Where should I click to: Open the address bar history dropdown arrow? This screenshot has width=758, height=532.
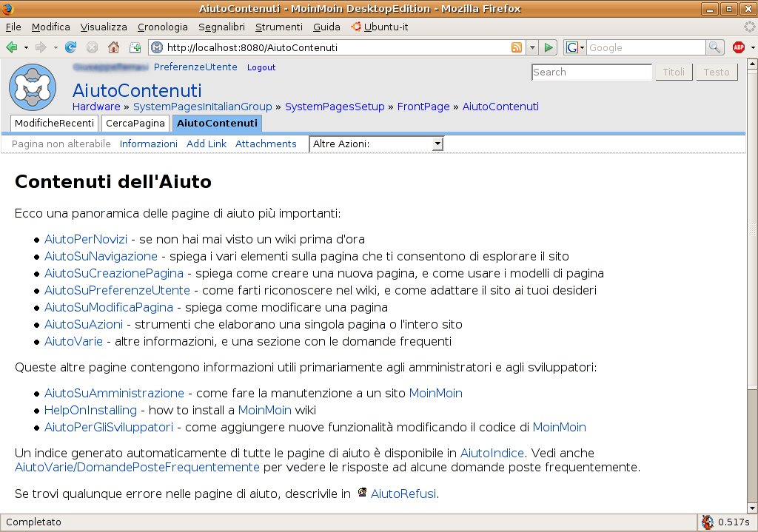tap(531, 47)
